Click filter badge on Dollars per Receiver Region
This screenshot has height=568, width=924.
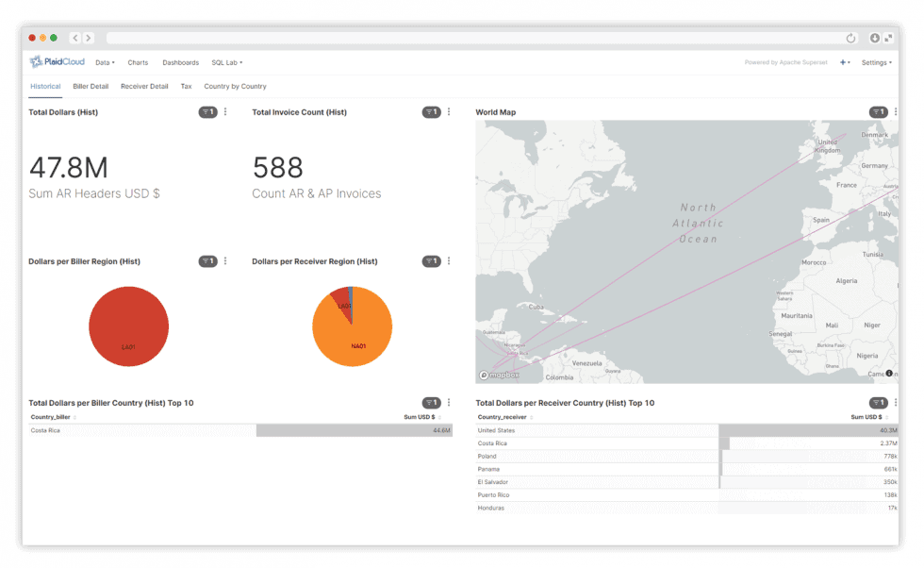[x=432, y=261]
